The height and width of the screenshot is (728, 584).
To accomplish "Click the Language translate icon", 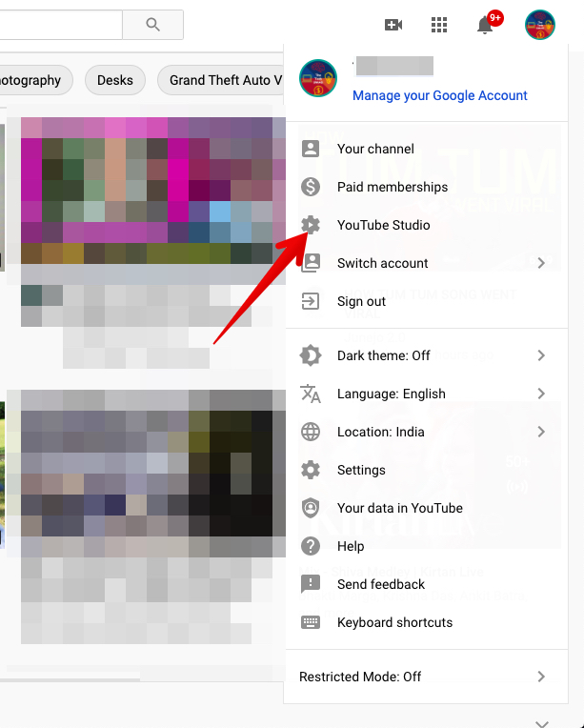I will click(x=311, y=394).
